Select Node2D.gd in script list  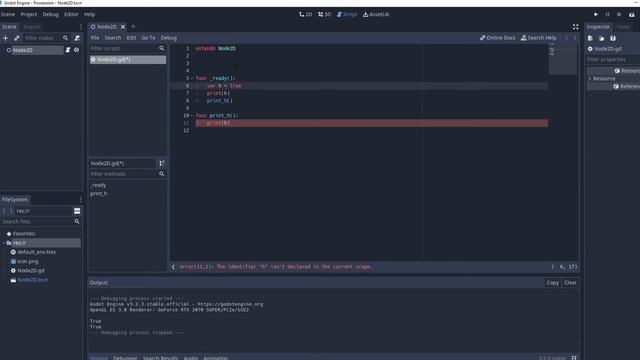(x=128, y=60)
